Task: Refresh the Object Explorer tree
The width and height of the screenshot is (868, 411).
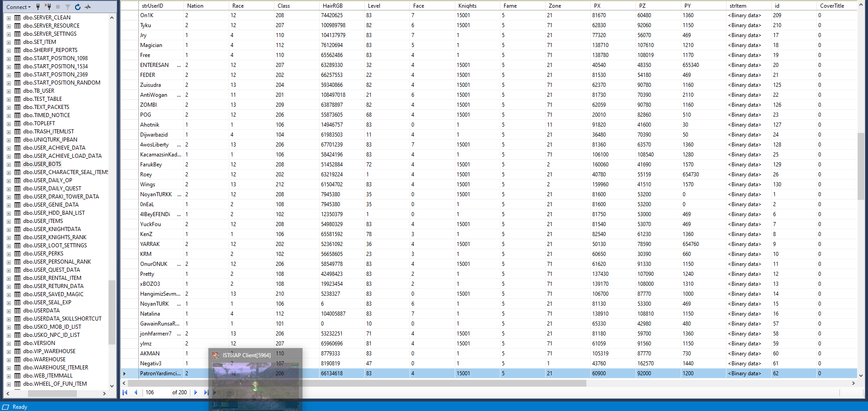Action: 78,7
